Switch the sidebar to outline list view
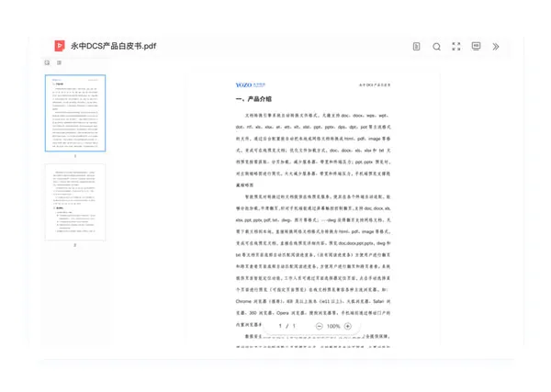Image resolution: width=551 pixels, height=392 pixels. (59, 62)
